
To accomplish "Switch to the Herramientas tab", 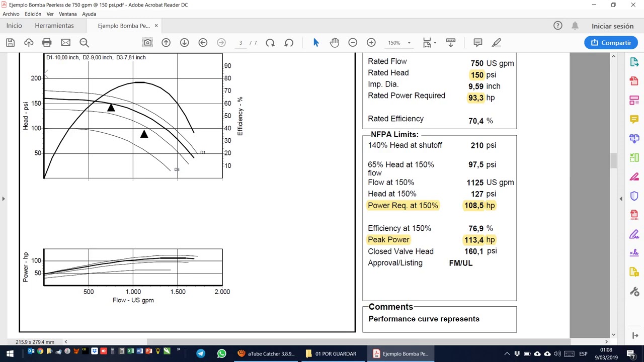I will tap(54, 26).
